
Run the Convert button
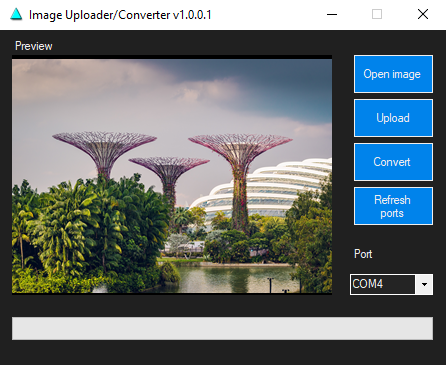point(393,162)
